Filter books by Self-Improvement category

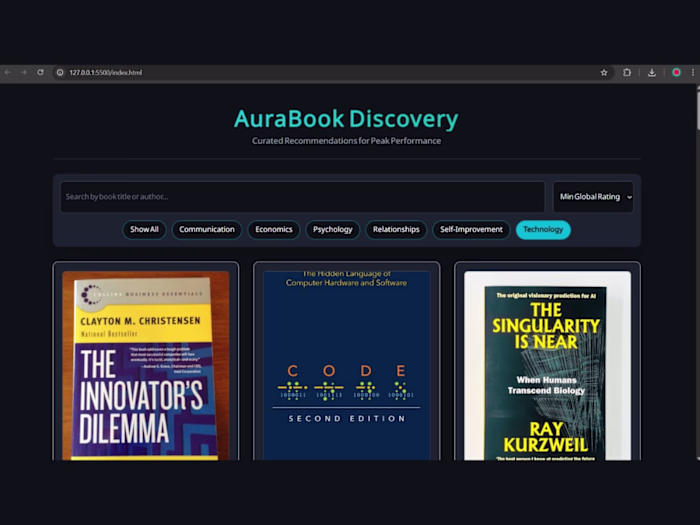point(471,229)
